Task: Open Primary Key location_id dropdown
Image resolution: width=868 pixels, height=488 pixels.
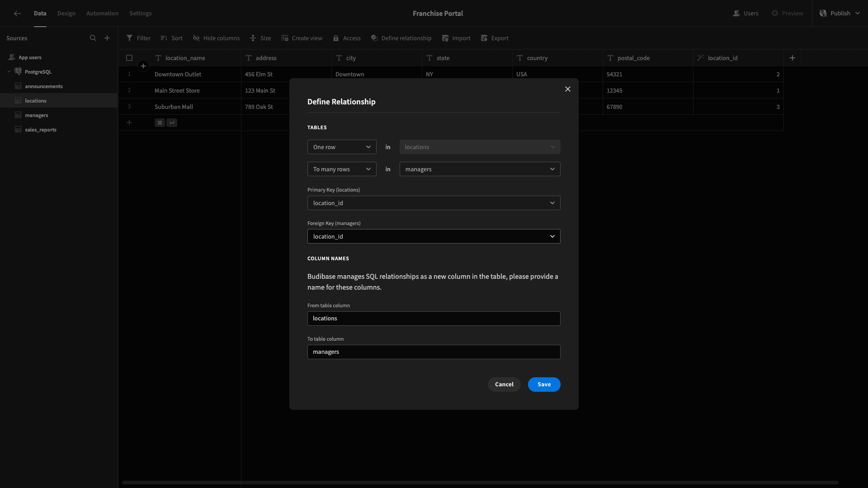Action: 434,203
